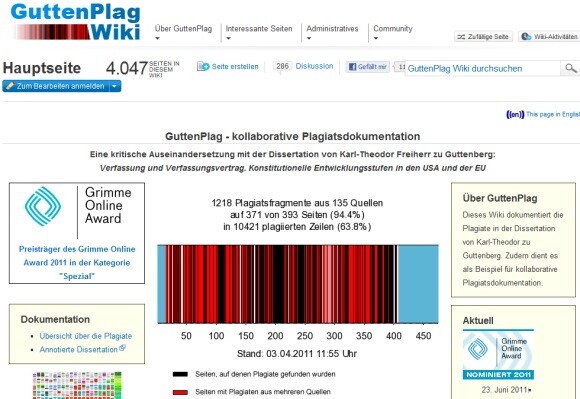Click the Wiki-Aktivitäten icon
The image size is (580, 399).
click(526, 36)
